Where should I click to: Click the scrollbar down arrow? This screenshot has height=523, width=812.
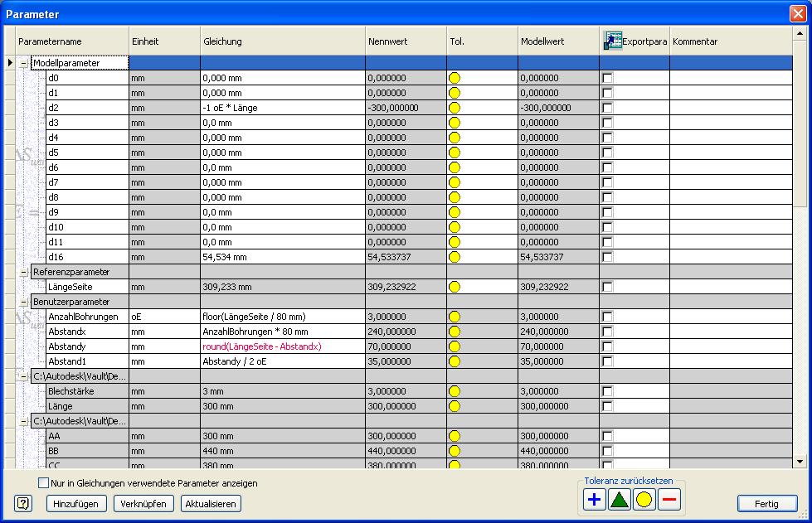click(x=800, y=462)
